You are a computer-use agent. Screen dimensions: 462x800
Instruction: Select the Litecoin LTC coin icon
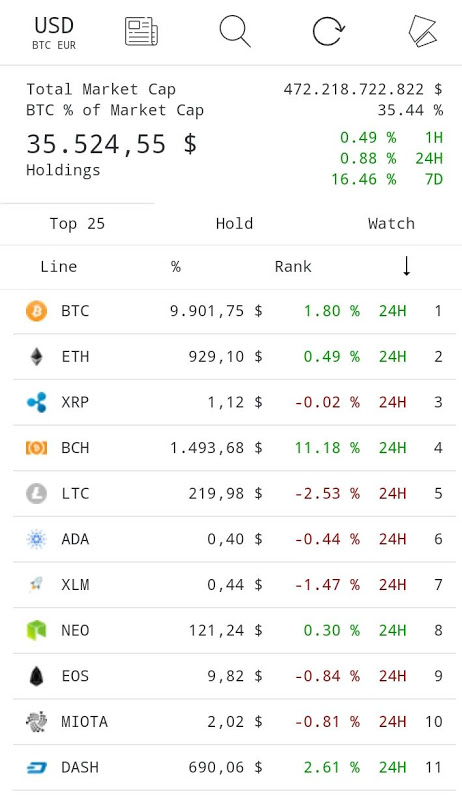pos(36,493)
